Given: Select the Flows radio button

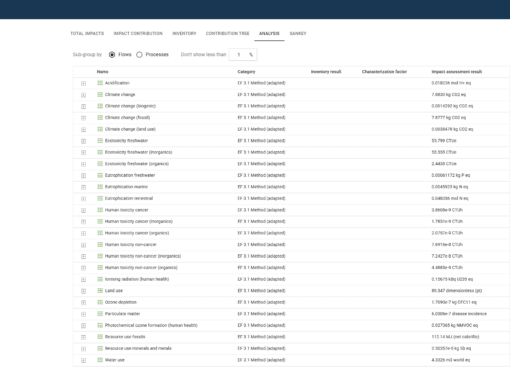Looking at the screenshot, I should [x=112, y=55].
